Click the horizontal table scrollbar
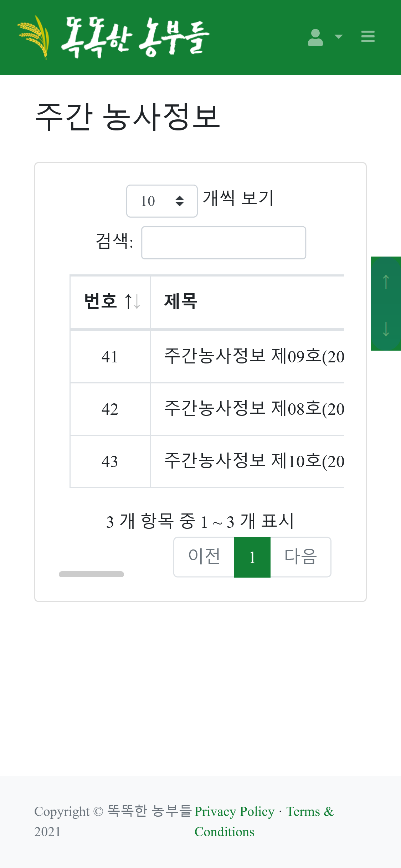This screenshot has height=868, width=401. pyautogui.click(x=91, y=574)
